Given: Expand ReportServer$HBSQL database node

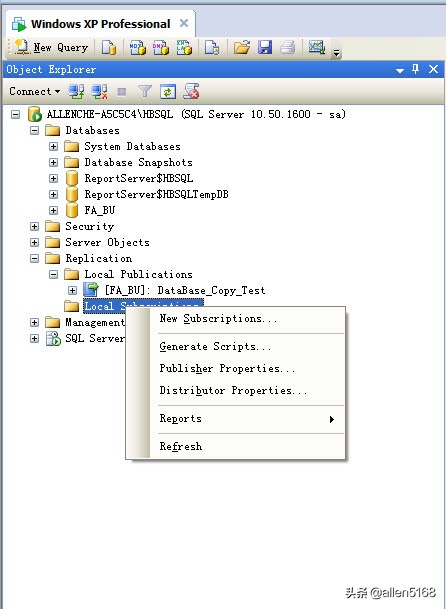Looking at the screenshot, I should tap(54, 178).
